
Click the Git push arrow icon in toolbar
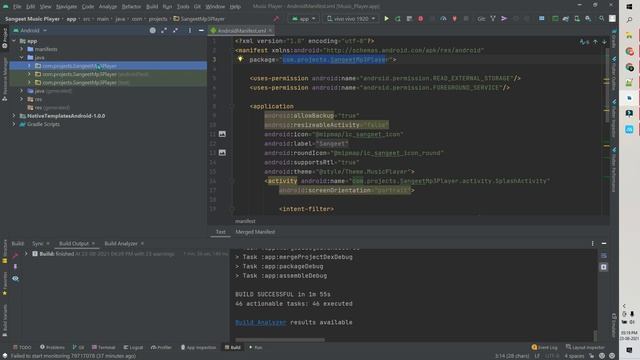[504, 19]
